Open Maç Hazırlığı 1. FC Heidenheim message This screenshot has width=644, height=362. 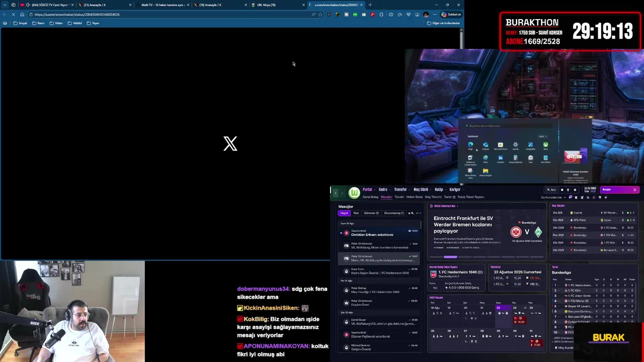pos(379,290)
